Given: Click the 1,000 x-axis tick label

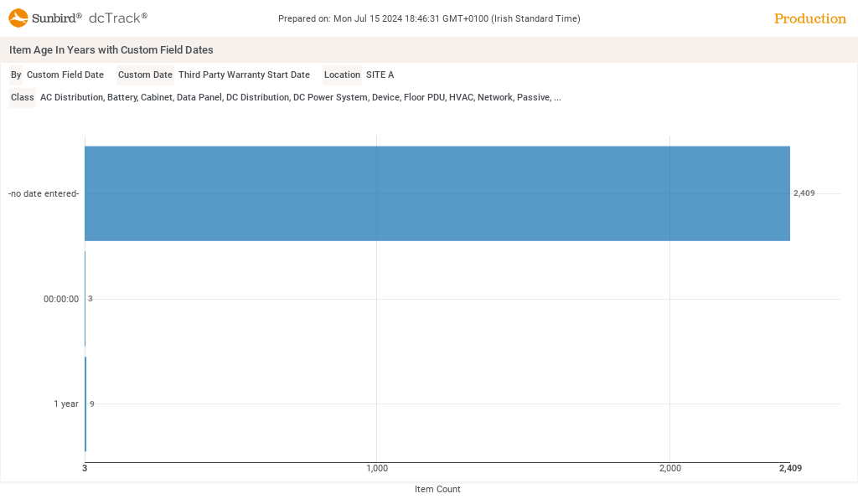Looking at the screenshot, I should pos(377,468).
